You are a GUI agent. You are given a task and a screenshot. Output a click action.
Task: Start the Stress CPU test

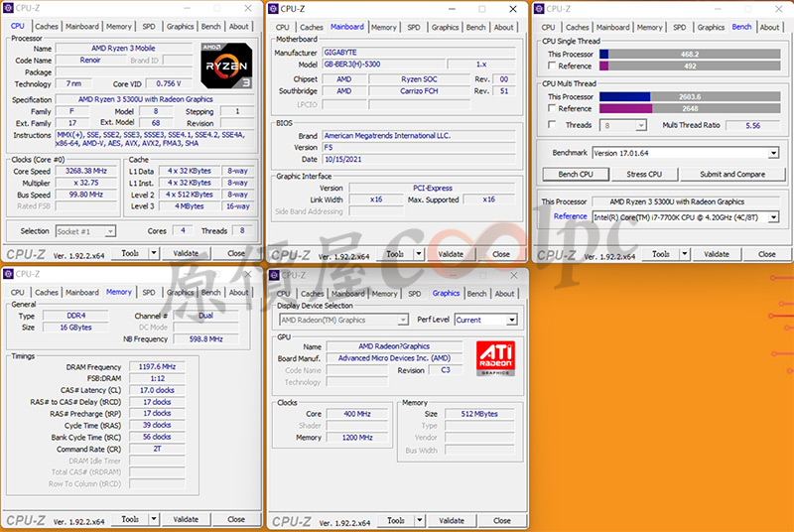point(644,174)
